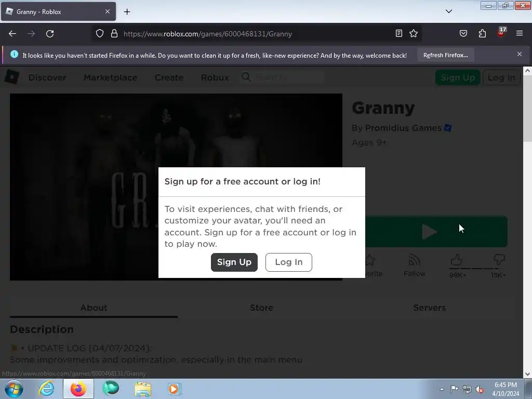The height and width of the screenshot is (399, 532).
Task: Click the forward navigation arrow
Action: click(31, 34)
